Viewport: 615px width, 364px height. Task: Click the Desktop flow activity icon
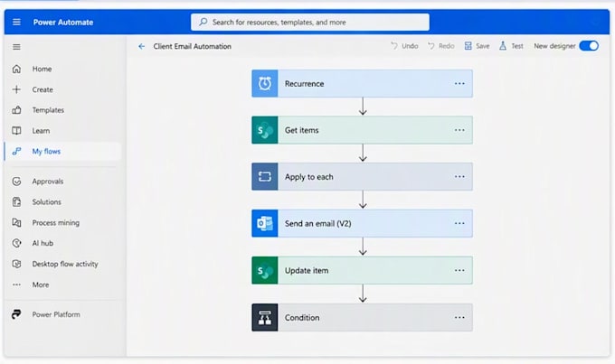coord(16,264)
